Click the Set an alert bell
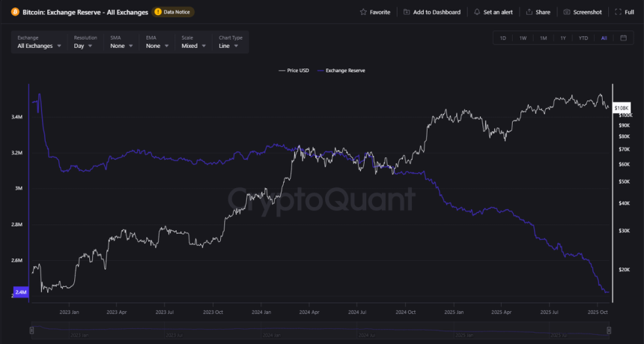Screen dimensions: 644x344 [x=477, y=12]
